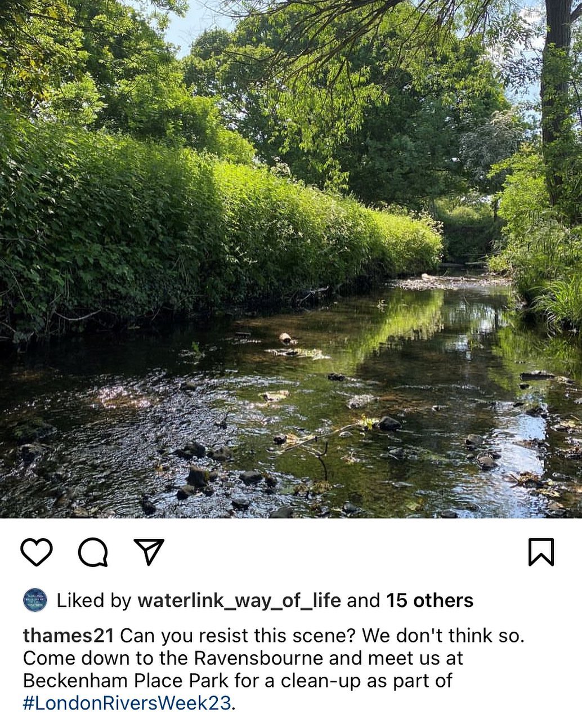Open the thames21 profile from the caption
582x728 pixels.
click(x=68, y=636)
